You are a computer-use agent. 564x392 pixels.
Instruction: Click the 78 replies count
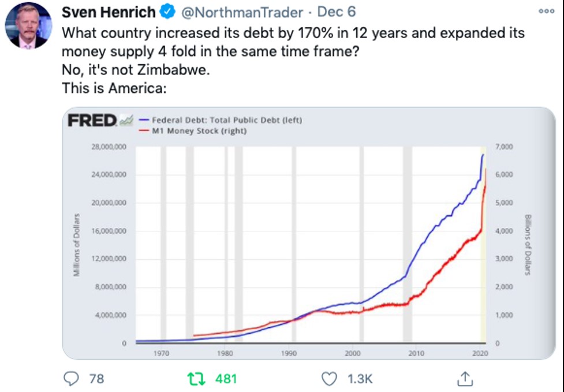[x=96, y=379]
